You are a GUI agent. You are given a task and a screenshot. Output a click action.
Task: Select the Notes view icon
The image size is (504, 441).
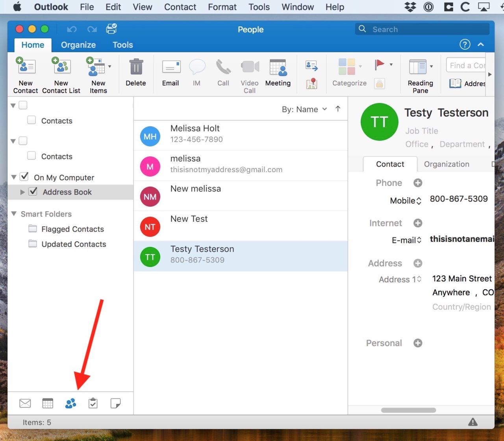click(115, 403)
